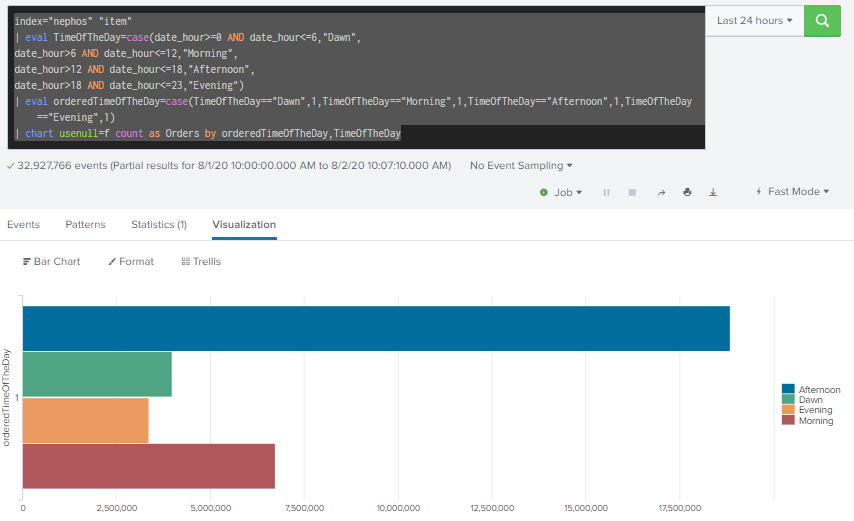Print the search results

(687, 192)
